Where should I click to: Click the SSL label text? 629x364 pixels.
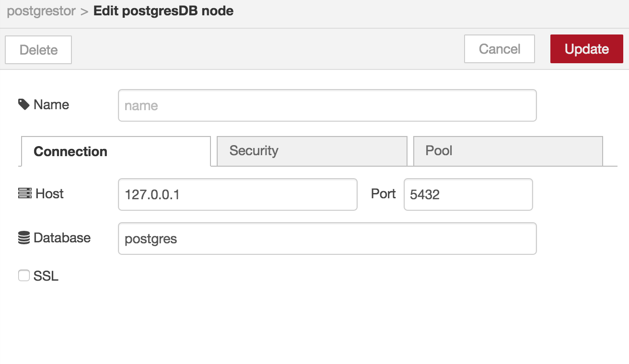[46, 276]
